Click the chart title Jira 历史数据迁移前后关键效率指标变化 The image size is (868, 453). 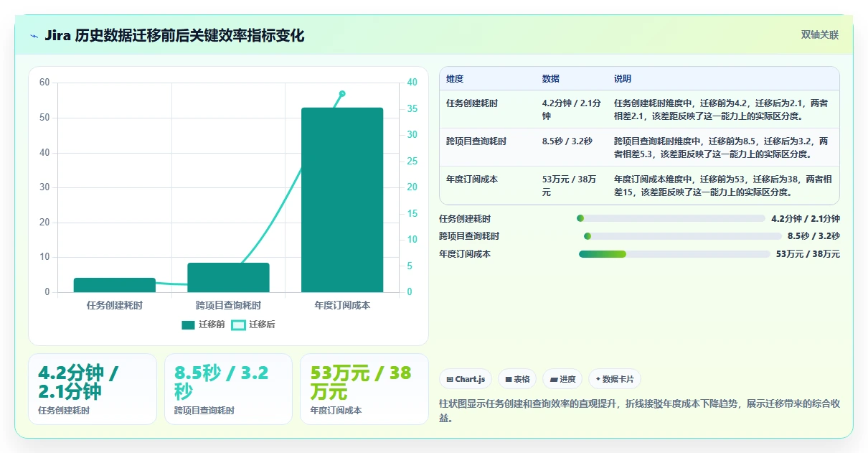pos(174,35)
